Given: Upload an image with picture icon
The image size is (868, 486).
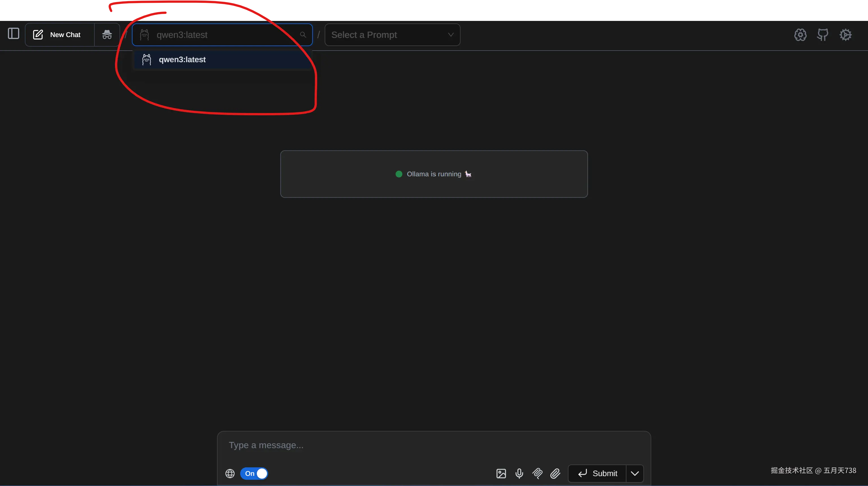Looking at the screenshot, I should 501,474.
